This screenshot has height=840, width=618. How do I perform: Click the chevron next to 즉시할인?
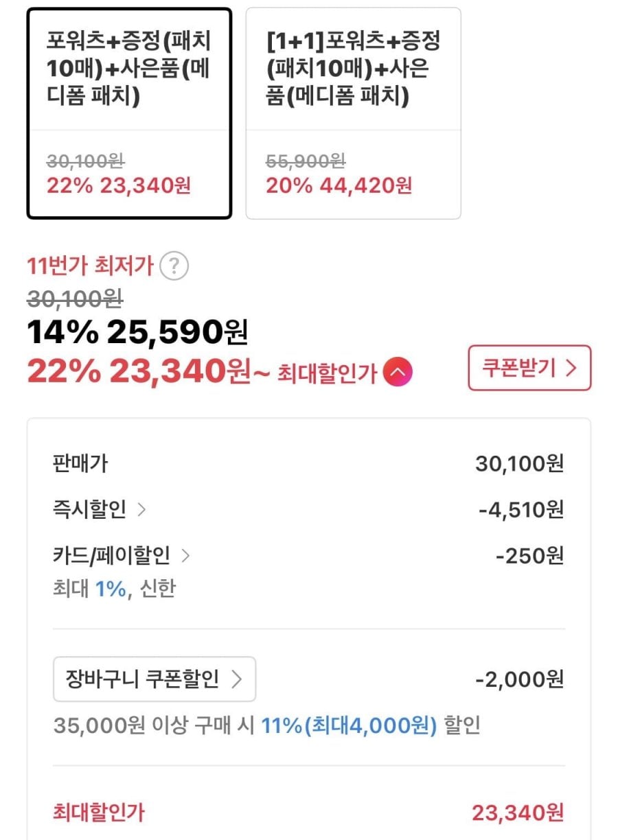[141, 509]
